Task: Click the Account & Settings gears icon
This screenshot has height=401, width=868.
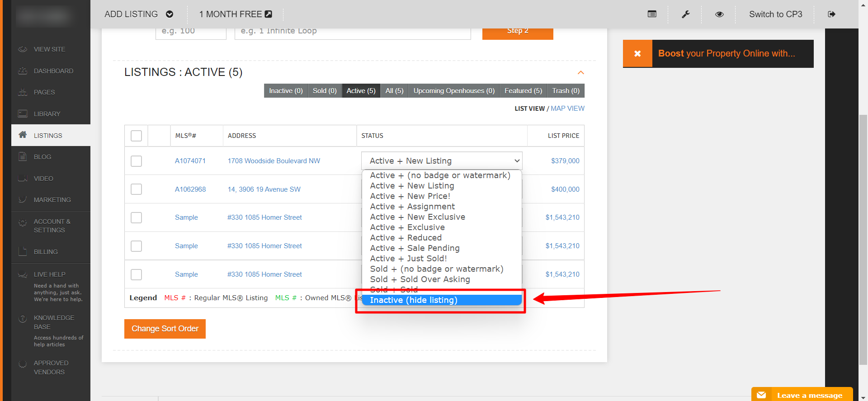Action: [x=23, y=223]
